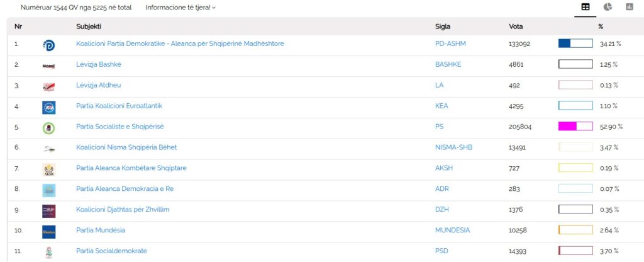Click the Aleanca Kombëtare Shqiptare logo
The height and width of the screenshot is (262, 644).
[48, 169]
